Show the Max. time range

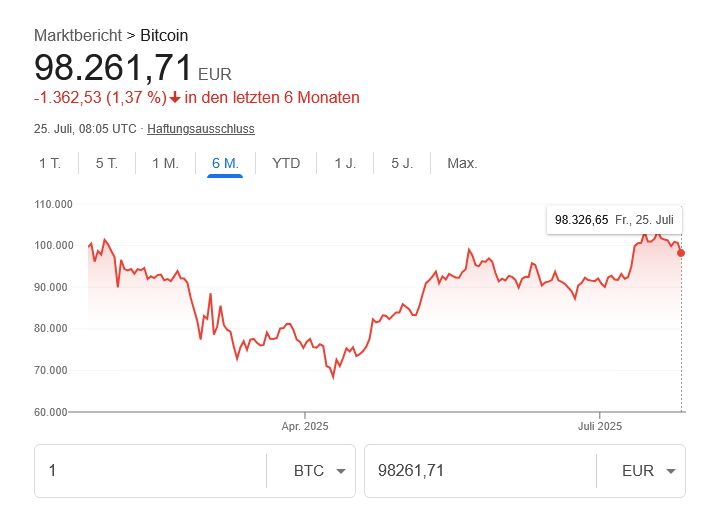click(462, 163)
